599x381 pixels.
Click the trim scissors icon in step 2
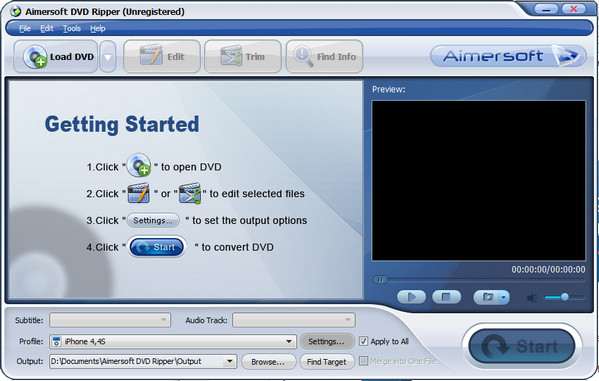tap(190, 193)
